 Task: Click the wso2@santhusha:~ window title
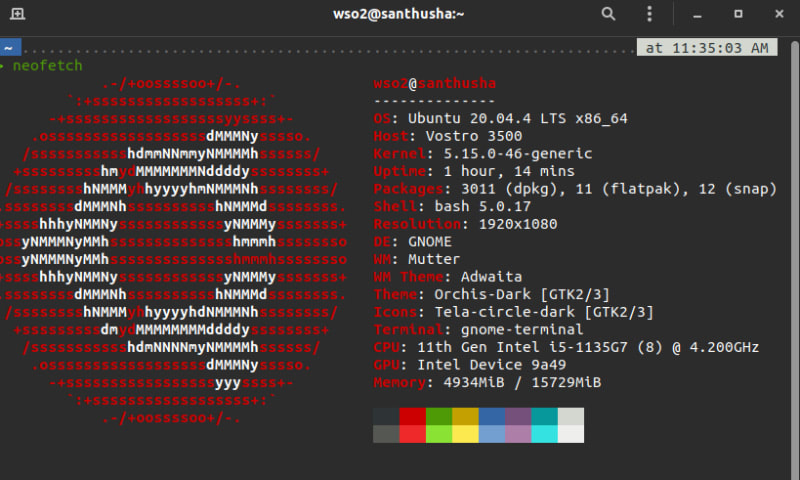399,14
